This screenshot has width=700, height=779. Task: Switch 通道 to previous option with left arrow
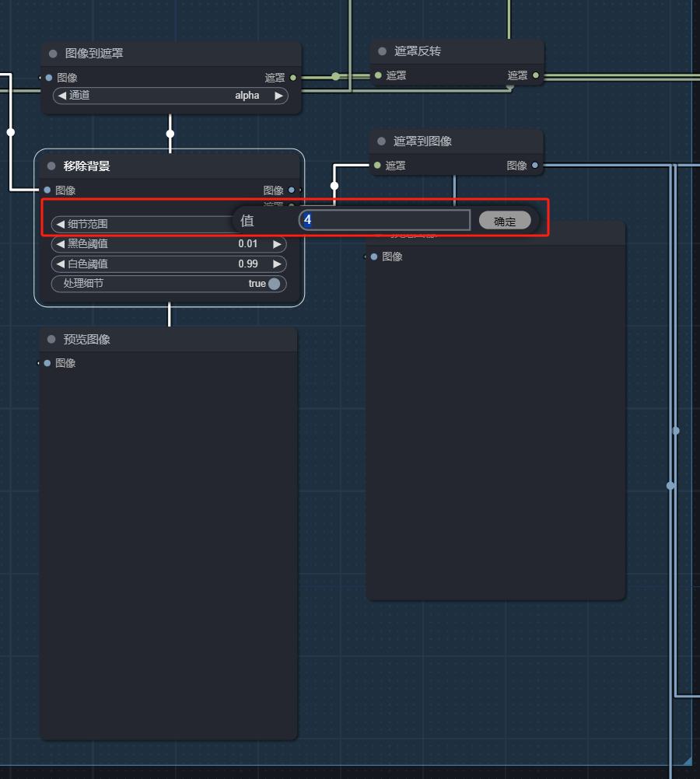62,96
